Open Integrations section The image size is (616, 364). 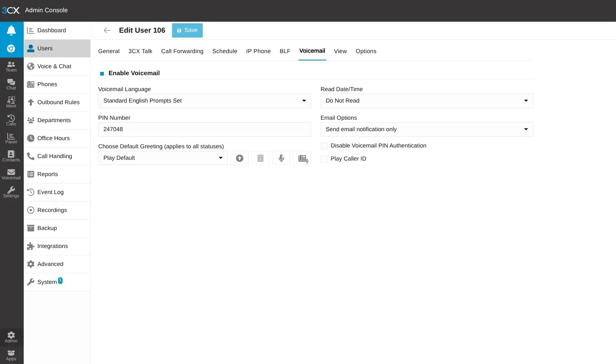(x=57, y=246)
